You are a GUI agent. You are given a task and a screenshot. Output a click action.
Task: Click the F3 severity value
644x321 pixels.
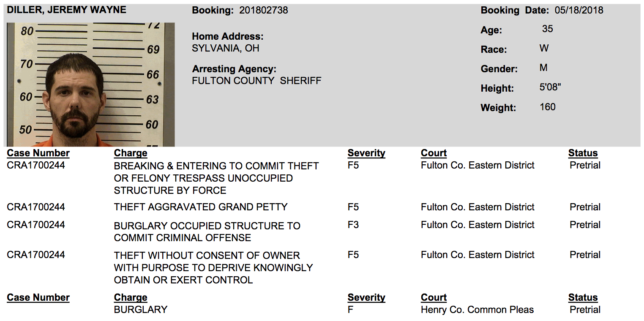353,225
